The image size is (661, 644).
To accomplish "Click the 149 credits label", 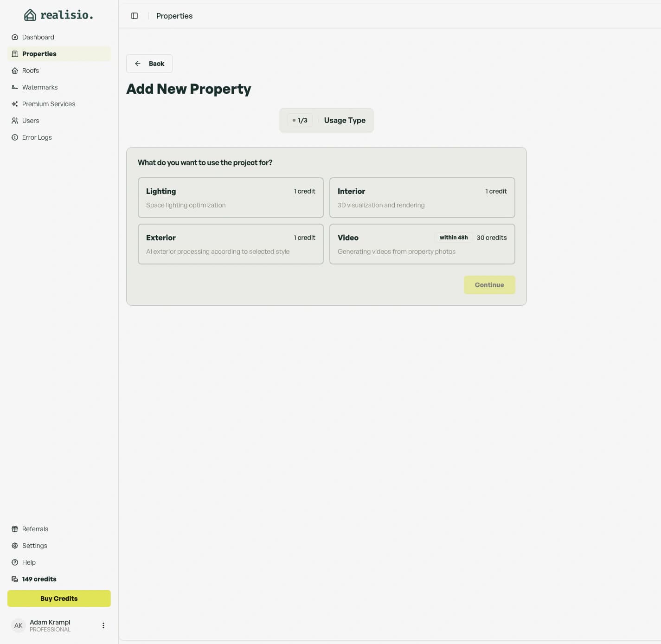I will tap(39, 579).
